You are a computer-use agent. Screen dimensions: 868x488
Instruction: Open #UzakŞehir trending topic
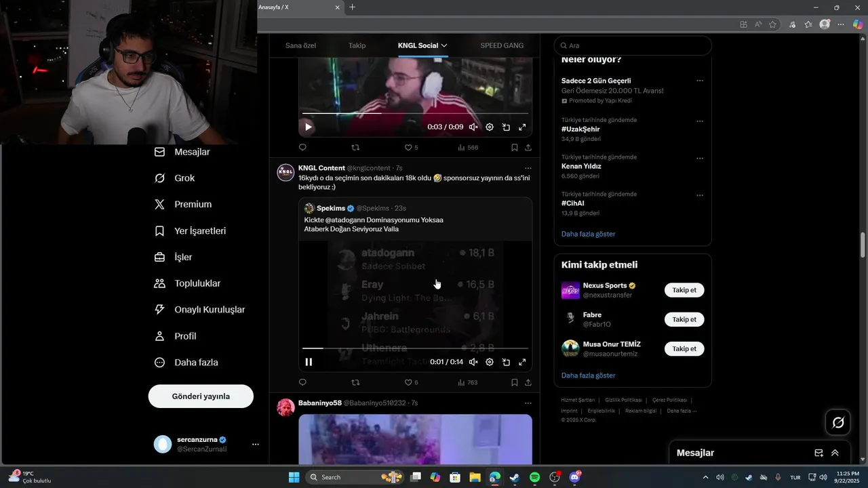(580, 129)
